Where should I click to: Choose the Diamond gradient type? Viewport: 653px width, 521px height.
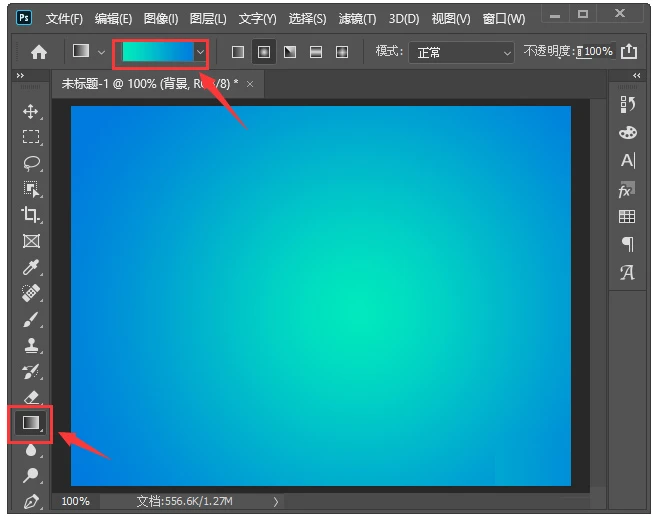341,52
